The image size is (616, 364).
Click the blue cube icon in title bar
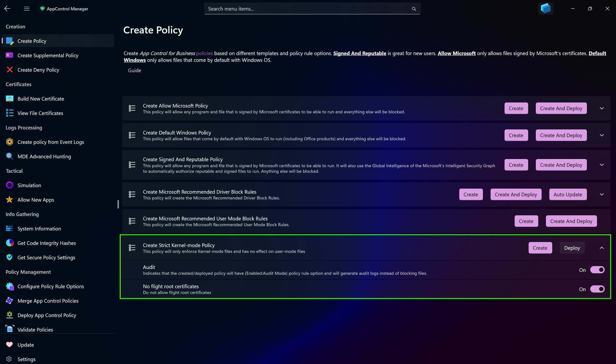[545, 9]
